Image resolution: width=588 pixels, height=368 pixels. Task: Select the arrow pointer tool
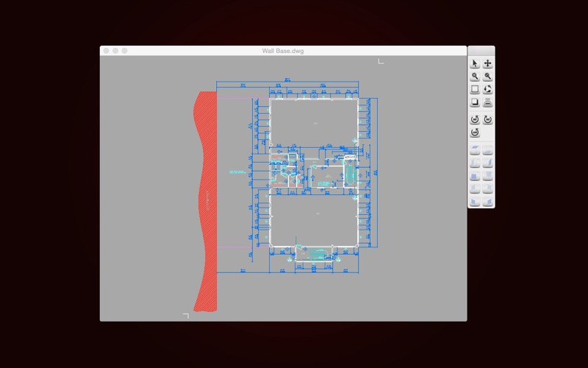tap(475, 64)
